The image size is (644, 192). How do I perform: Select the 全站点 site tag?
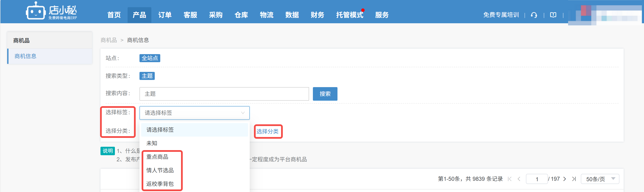149,58
